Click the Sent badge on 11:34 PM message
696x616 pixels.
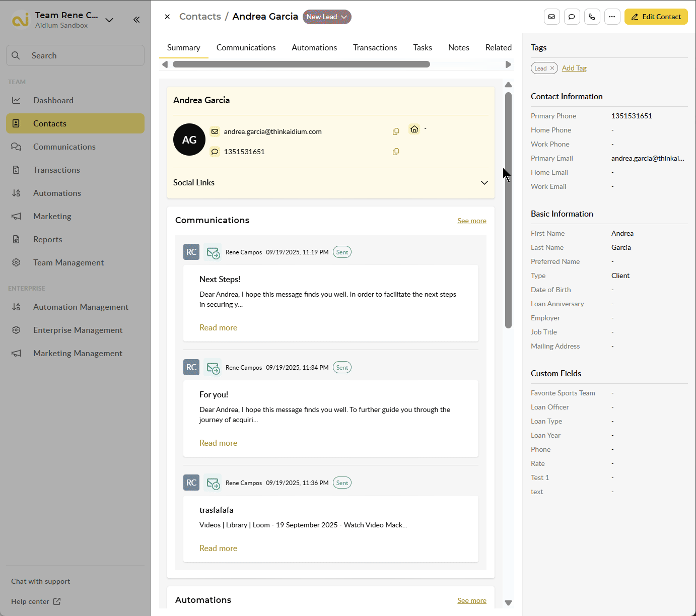click(342, 368)
